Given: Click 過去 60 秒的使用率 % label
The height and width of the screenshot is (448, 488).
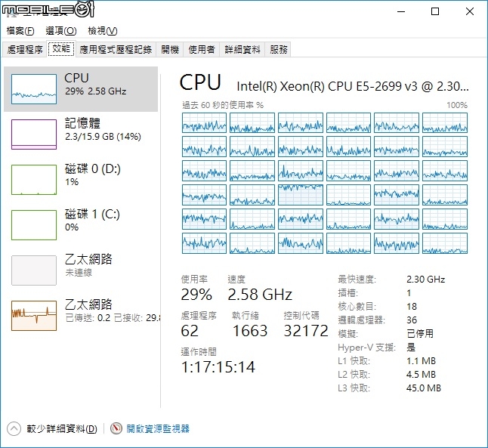Looking at the screenshot, I should point(223,105).
